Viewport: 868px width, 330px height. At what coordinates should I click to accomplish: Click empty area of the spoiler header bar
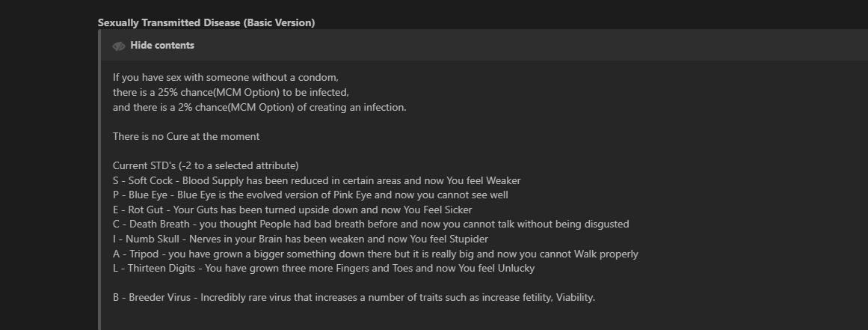pyautogui.click(x=523, y=46)
